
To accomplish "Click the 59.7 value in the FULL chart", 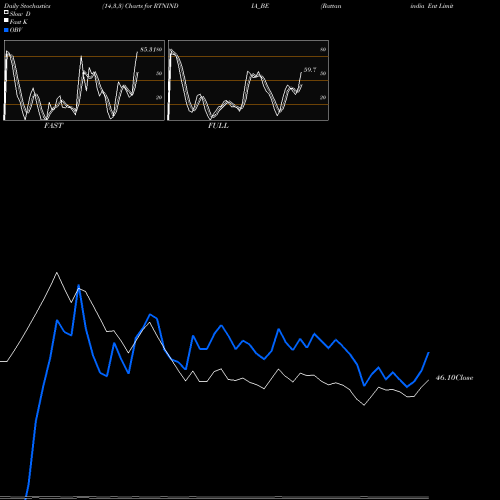I will click(310, 70).
